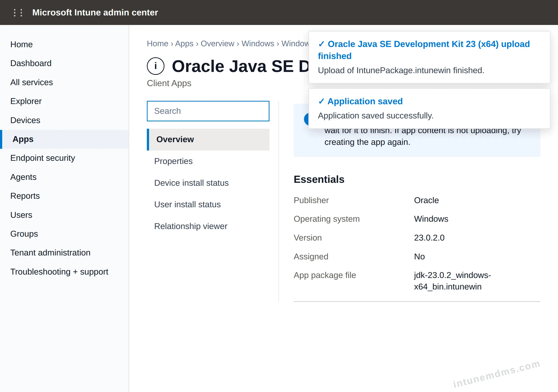Viewport: 558px width, 392px height.
Task: Select the Publisher value Oracle
Action: point(426,200)
